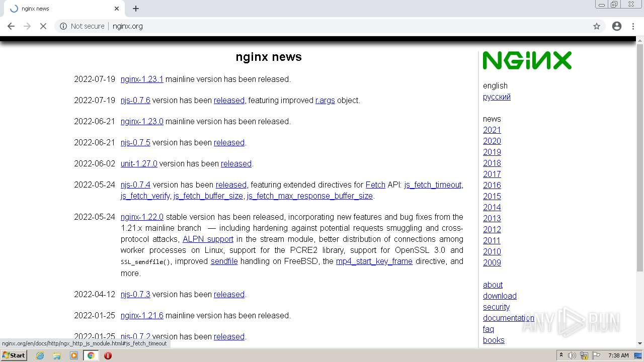Open the 2009 news archive
The height and width of the screenshot is (362, 644).
(x=492, y=262)
